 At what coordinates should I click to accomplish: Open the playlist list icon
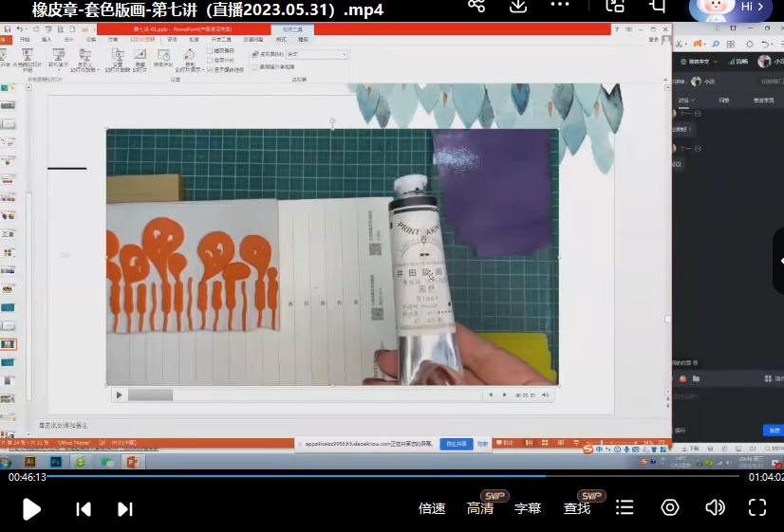click(x=624, y=507)
